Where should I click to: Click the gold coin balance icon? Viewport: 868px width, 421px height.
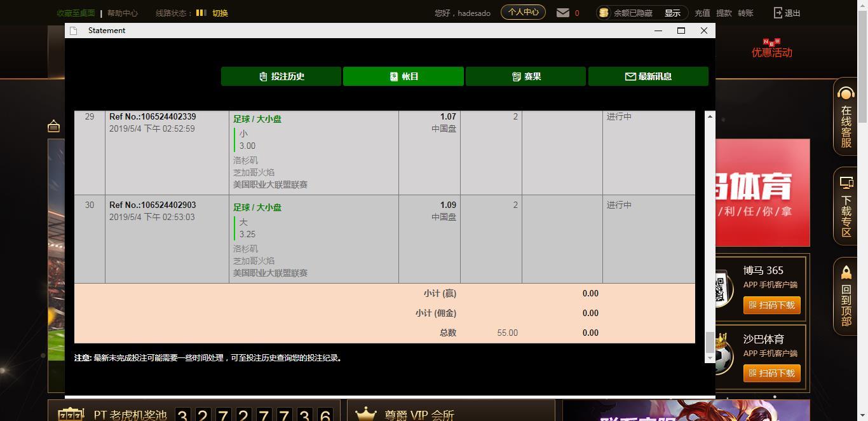click(x=604, y=13)
